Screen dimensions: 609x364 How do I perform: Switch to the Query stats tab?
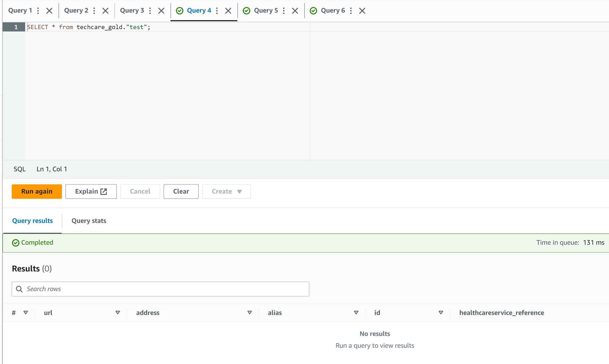click(89, 221)
